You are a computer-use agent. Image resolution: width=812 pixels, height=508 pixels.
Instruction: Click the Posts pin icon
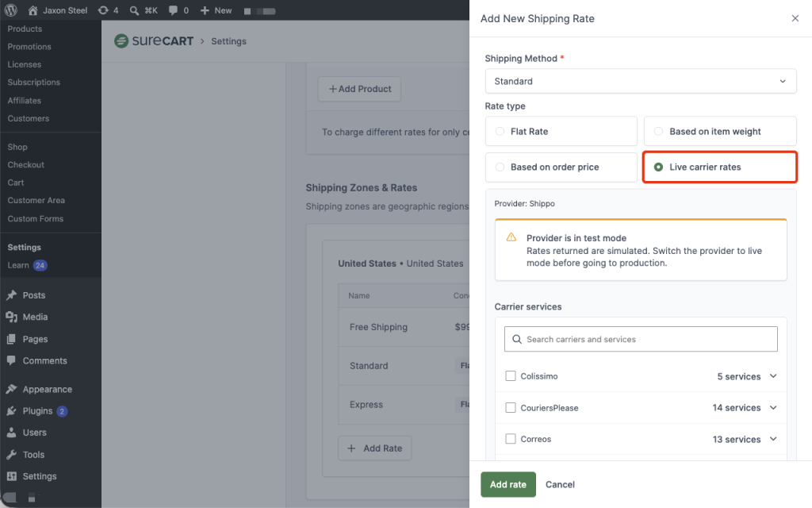[11, 295]
